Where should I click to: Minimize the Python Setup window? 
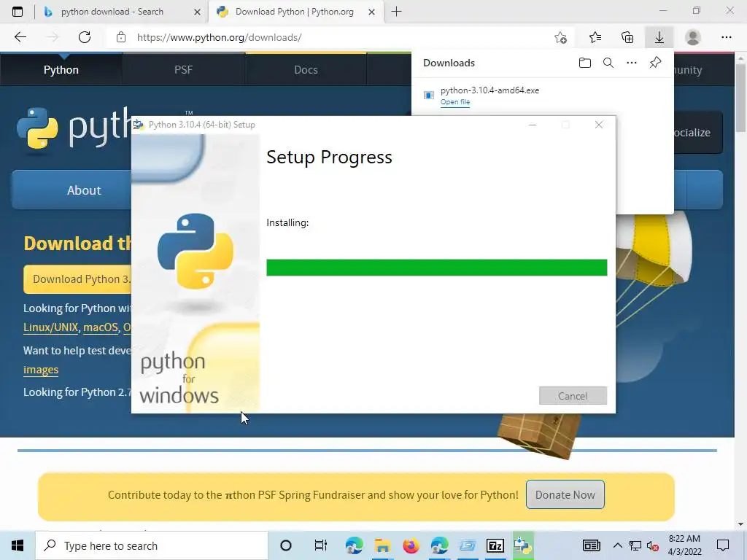pos(533,125)
